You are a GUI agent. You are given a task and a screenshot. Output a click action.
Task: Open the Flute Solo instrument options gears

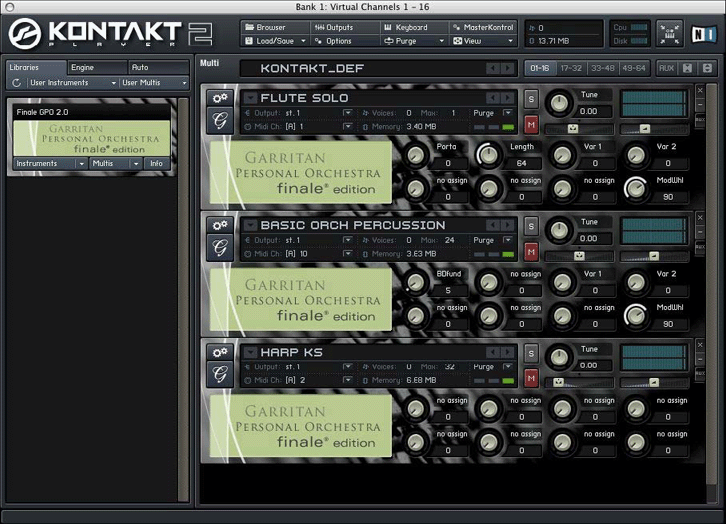coord(220,98)
